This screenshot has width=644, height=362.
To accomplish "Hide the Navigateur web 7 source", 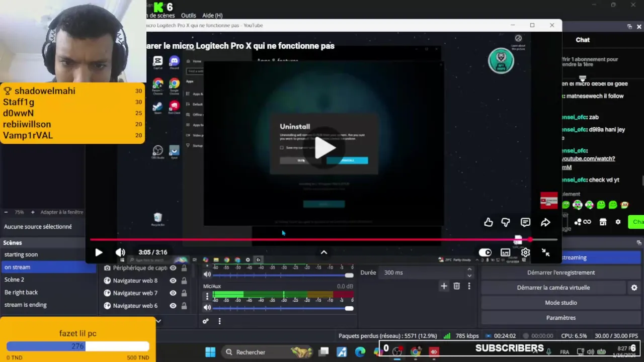I will tap(173, 293).
